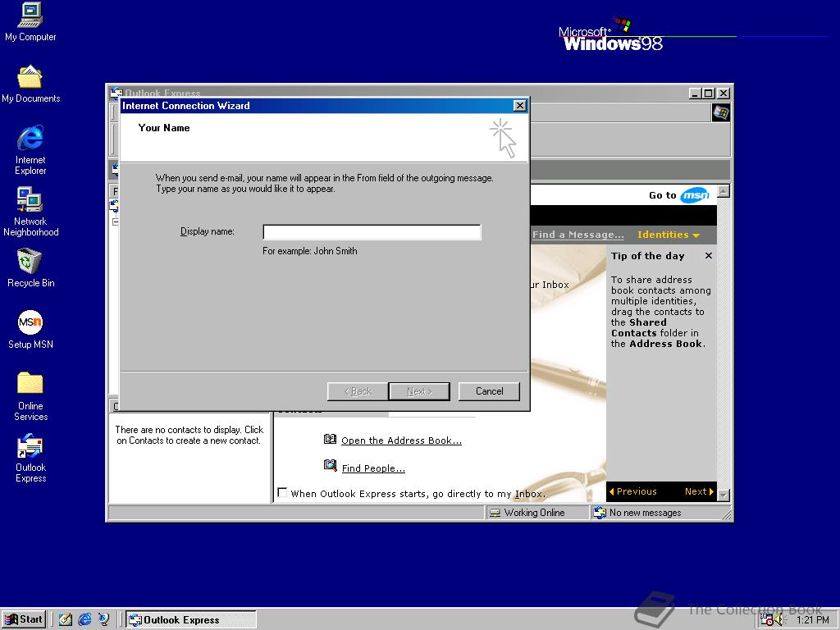Click the scrollbar down arrow in Outlook Express
The height and width of the screenshot is (630, 840).
point(724,495)
